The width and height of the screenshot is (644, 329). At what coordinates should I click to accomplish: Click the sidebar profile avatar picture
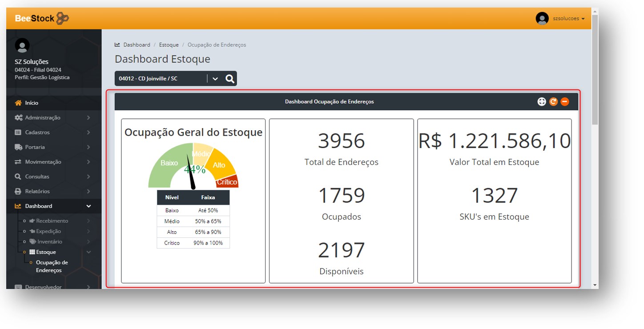coord(22,45)
